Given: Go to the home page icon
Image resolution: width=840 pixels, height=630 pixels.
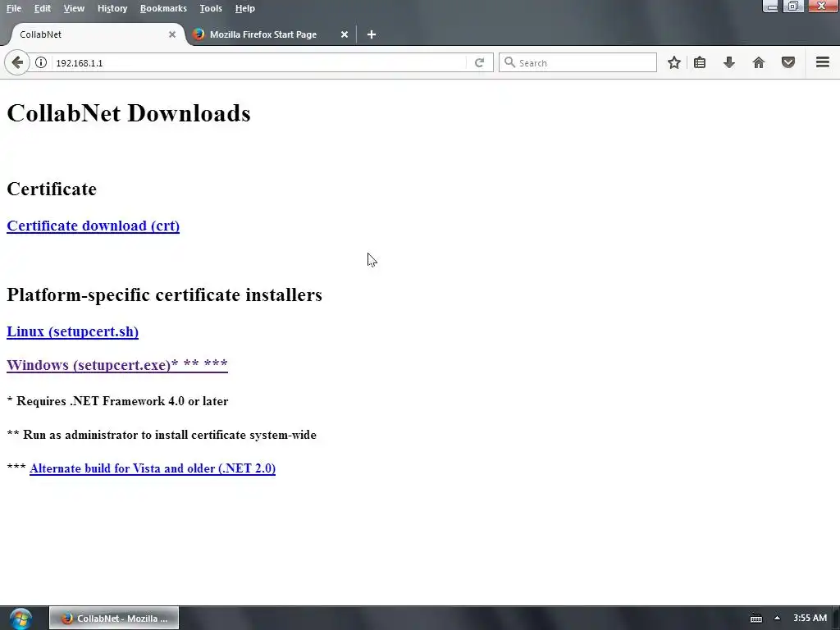Looking at the screenshot, I should 759,62.
